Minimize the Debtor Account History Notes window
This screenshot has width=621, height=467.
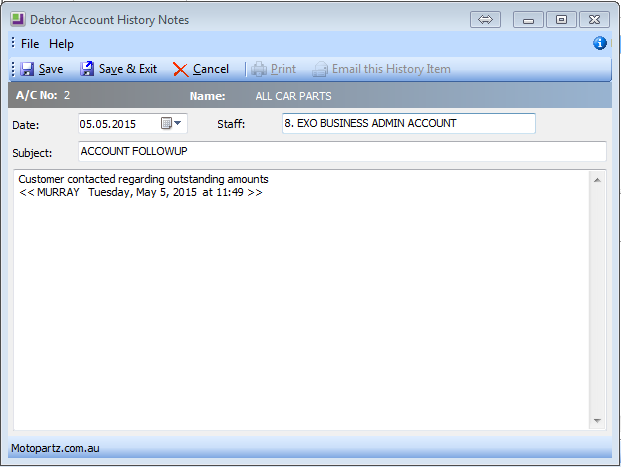(x=528, y=19)
